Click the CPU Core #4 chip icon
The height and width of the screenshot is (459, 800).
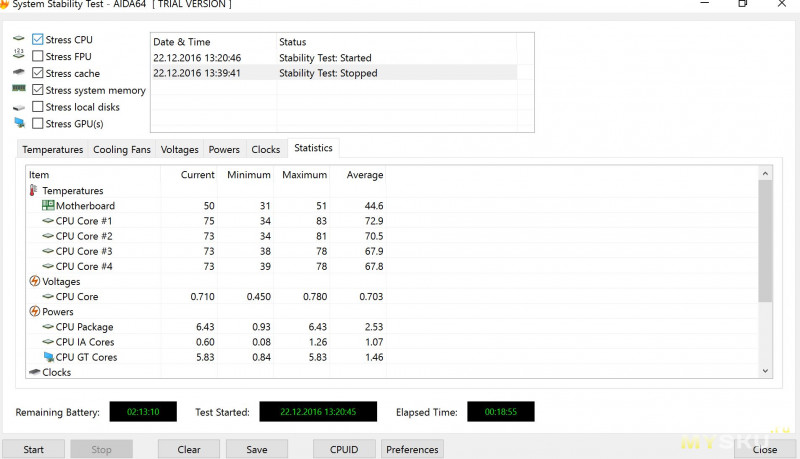tap(48, 266)
